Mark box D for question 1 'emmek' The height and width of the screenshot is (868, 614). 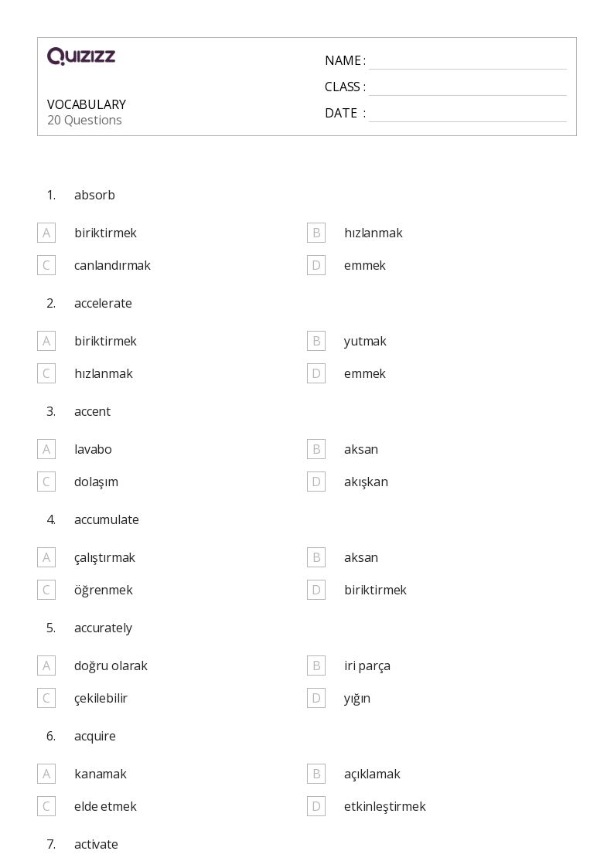pyautogui.click(x=316, y=265)
